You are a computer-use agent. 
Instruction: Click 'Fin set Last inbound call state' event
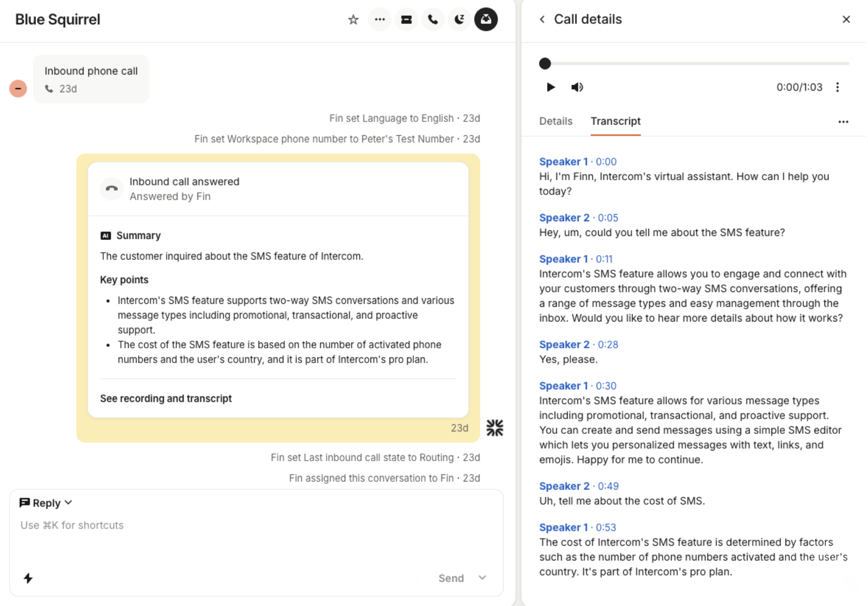click(x=375, y=458)
